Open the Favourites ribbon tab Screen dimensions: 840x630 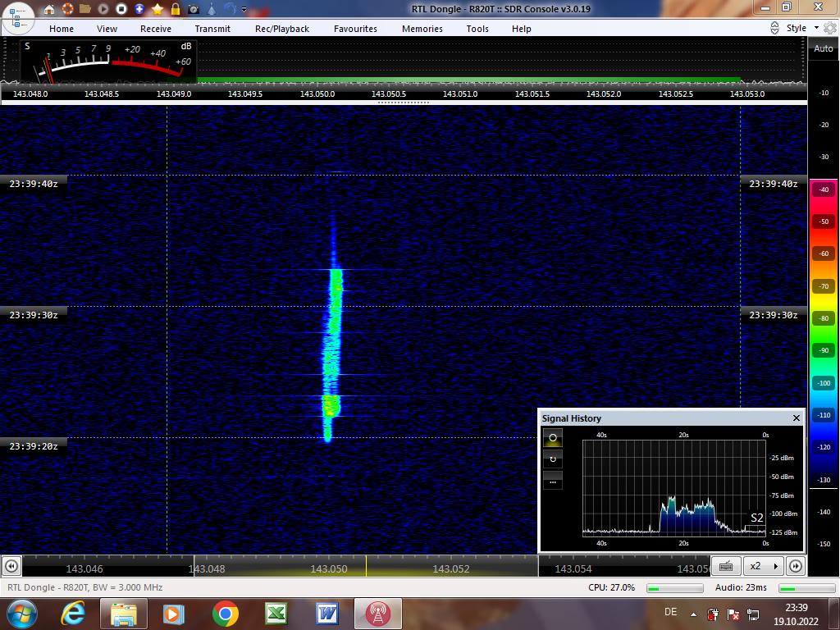pyautogui.click(x=355, y=29)
